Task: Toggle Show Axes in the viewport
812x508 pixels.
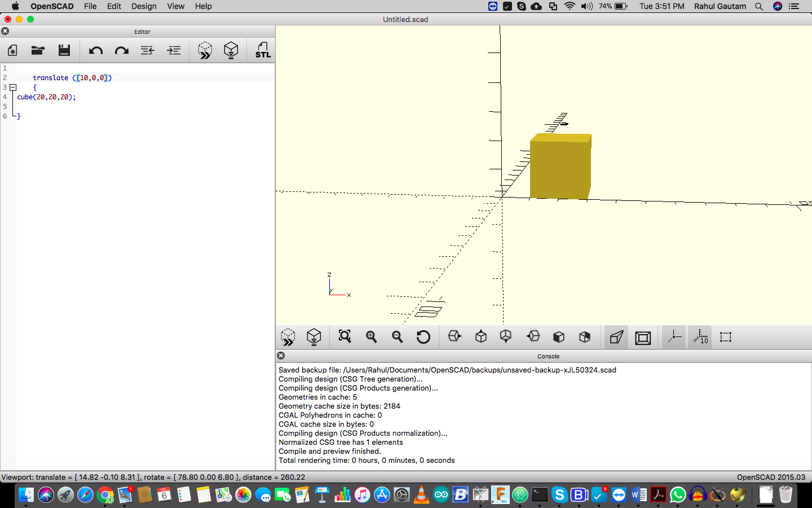Action: pyautogui.click(x=674, y=338)
